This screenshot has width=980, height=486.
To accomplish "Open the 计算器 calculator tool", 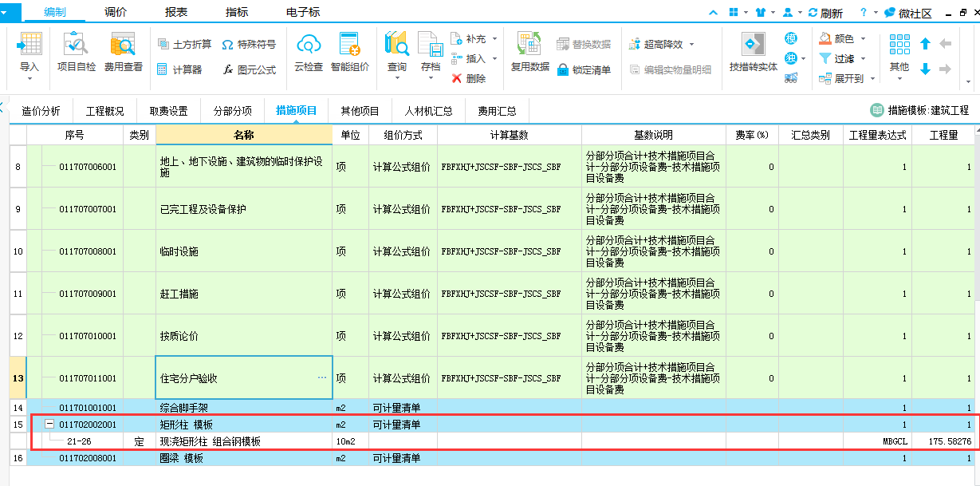I will click(179, 69).
